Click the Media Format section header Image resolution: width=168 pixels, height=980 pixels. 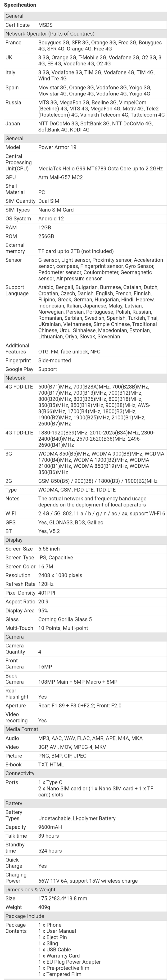(x=85, y=729)
